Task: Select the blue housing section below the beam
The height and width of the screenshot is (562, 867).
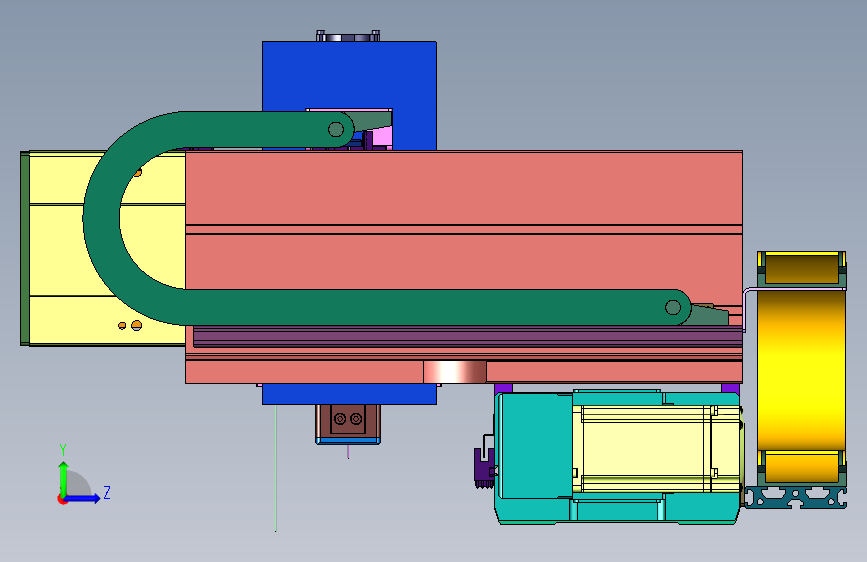Action: point(349,394)
